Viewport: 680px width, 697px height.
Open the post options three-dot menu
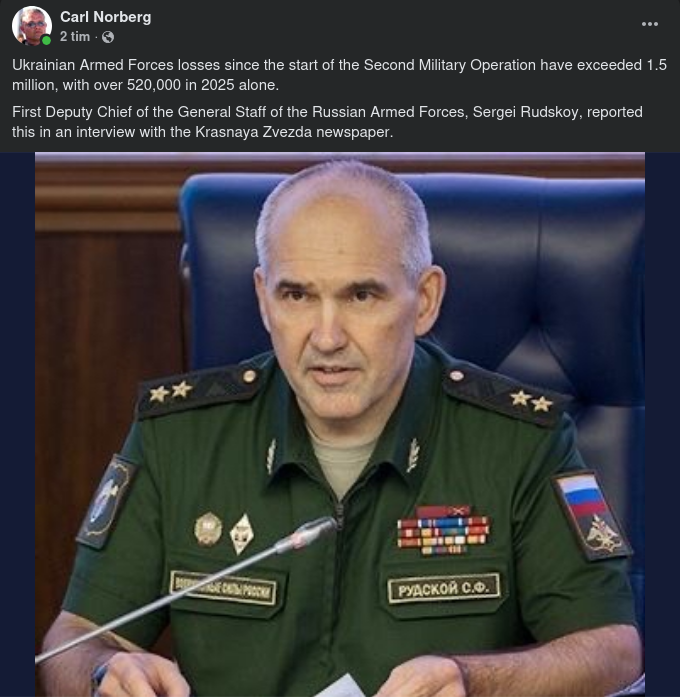point(649,24)
